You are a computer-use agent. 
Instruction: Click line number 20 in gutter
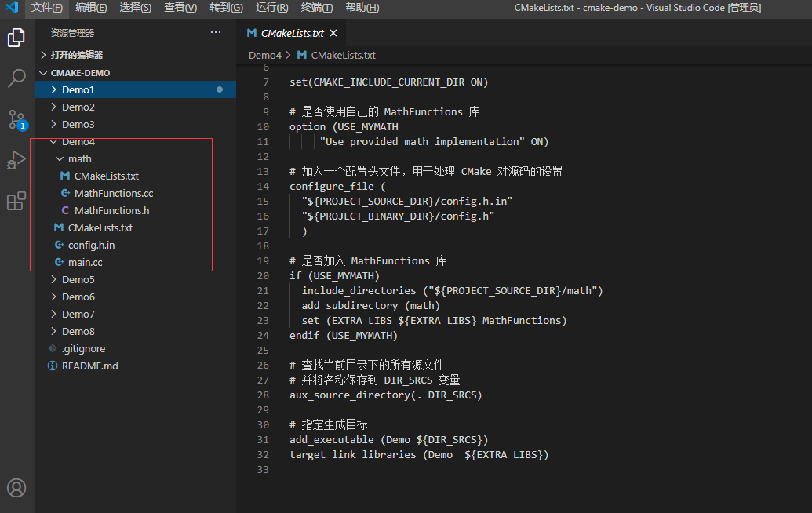pos(263,276)
